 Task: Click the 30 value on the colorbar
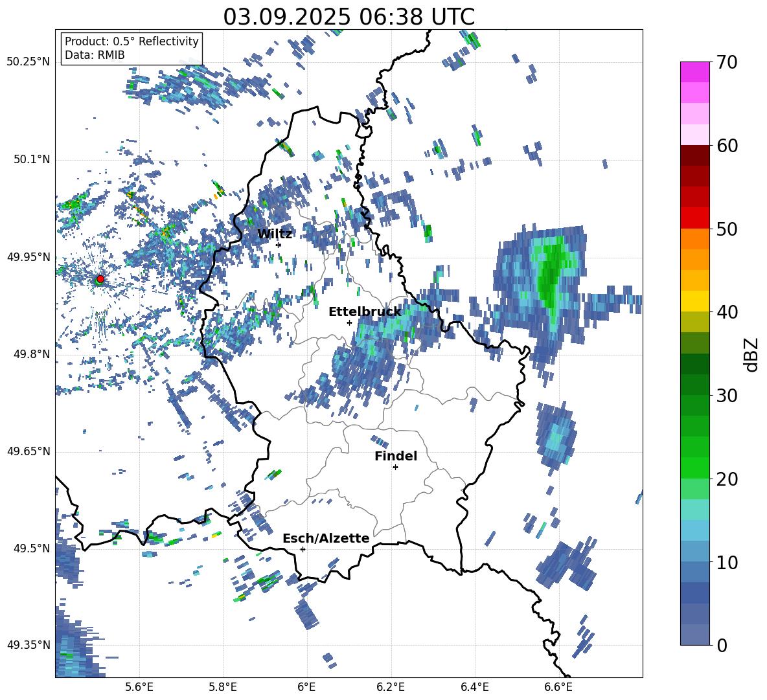727,396
